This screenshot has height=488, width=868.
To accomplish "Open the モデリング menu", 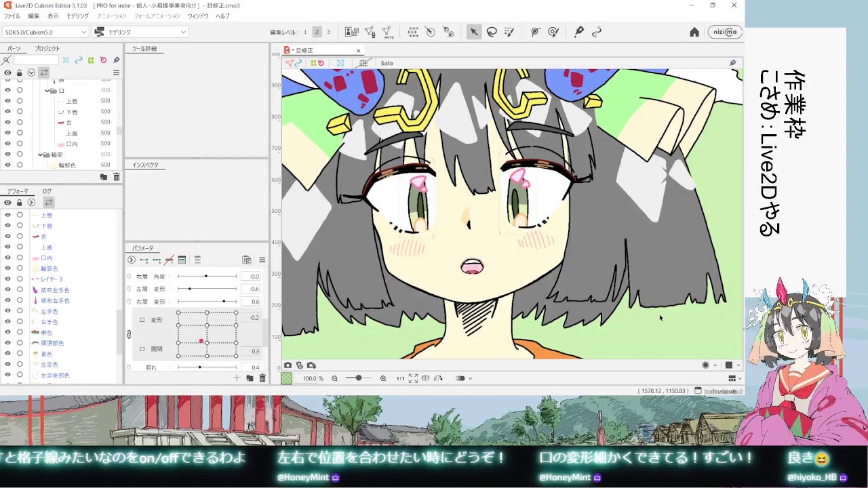I will (77, 16).
